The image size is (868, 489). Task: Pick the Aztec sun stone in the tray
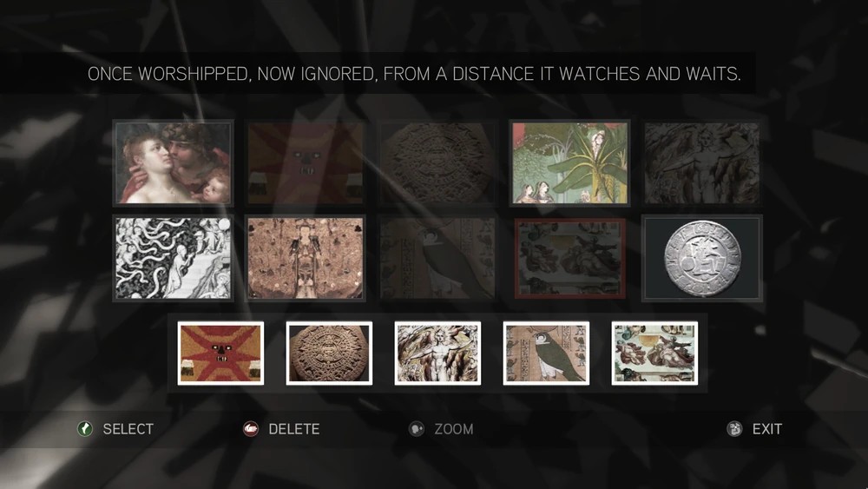click(329, 354)
